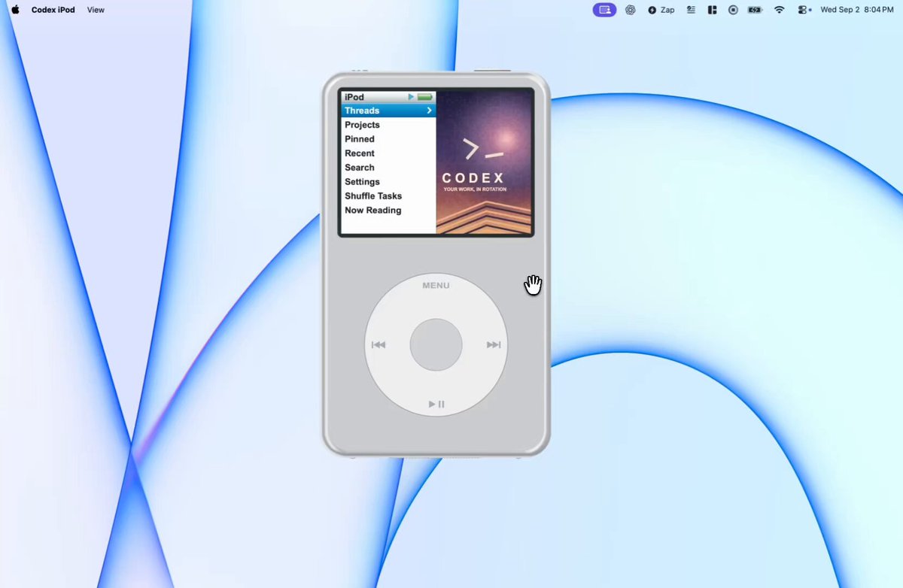Image resolution: width=903 pixels, height=588 pixels.
Task: Toggle the hold switch on top of the iPod
Action: (492, 71)
